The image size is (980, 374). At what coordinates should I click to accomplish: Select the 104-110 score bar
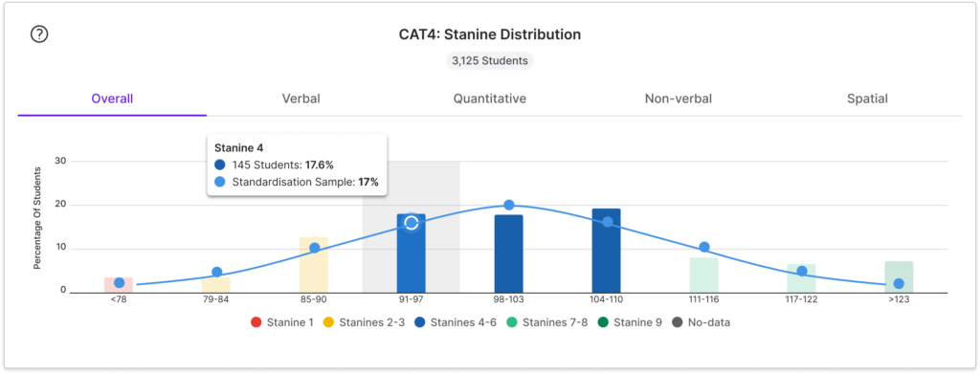tap(606, 251)
